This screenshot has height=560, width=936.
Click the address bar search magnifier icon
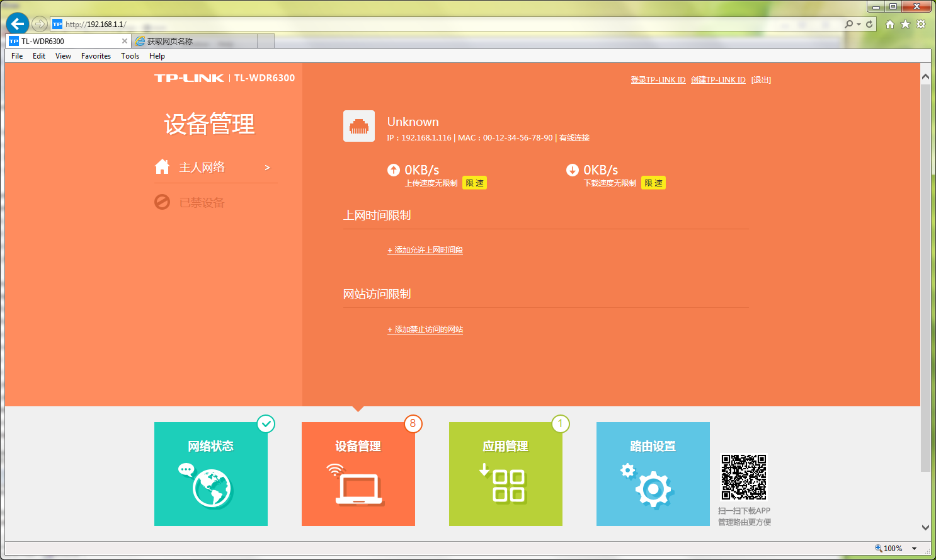tap(849, 24)
